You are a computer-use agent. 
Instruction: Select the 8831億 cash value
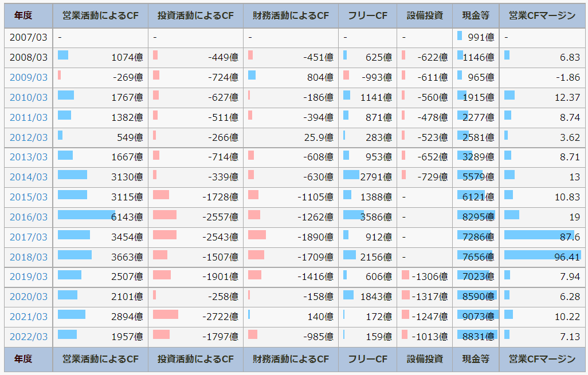coord(479,337)
